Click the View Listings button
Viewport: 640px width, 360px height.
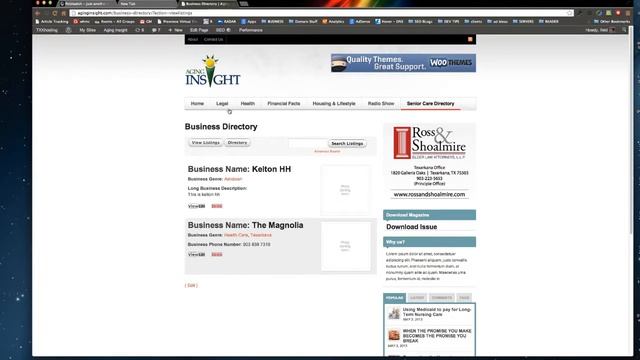pyautogui.click(x=206, y=143)
